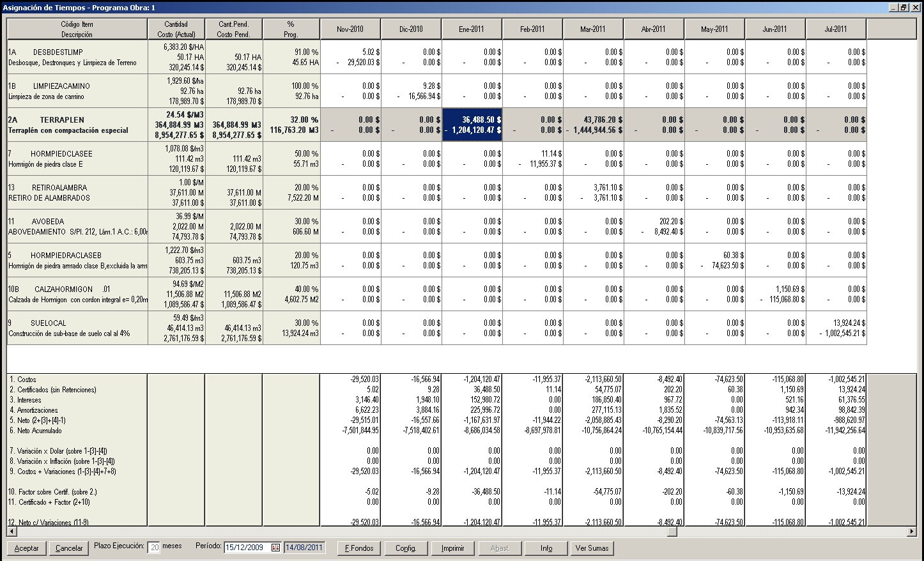Viewport: 924px width, 561px height.
Task: Select the Ene-2011 column header
Action: point(472,29)
